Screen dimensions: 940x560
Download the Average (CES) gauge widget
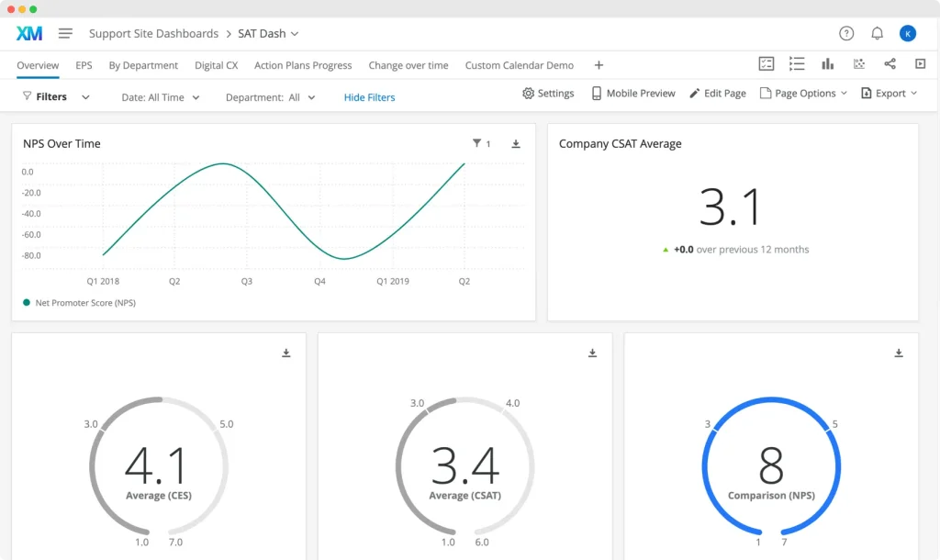[x=286, y=353]
